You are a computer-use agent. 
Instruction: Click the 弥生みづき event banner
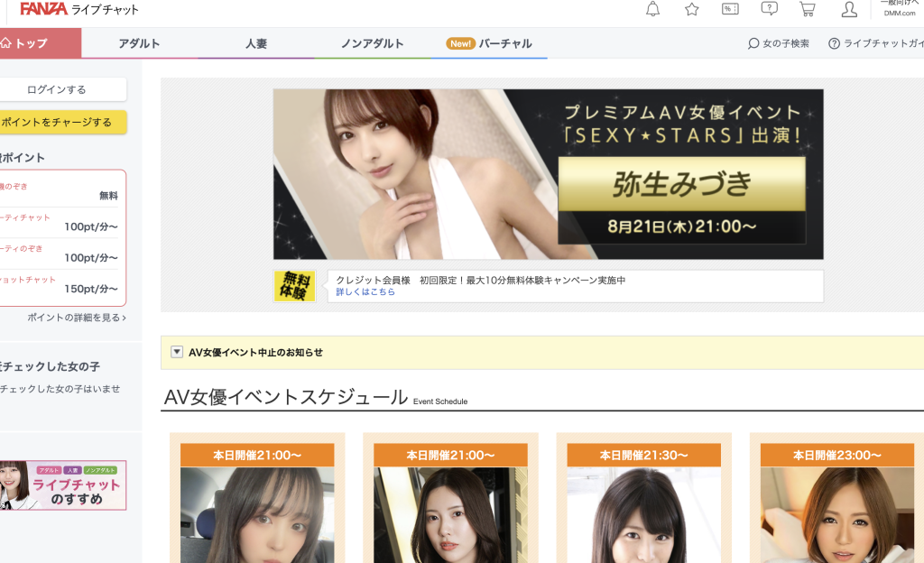[x=548, y=173]
